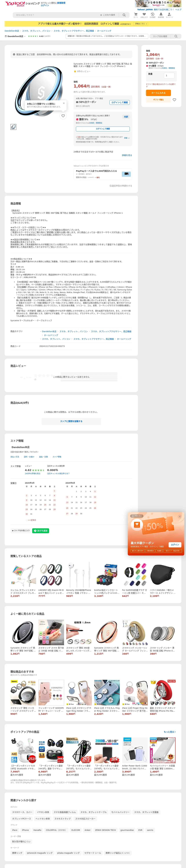
Task: Select the 携帯リング keyword chip
Action: (x=17, y=853)
